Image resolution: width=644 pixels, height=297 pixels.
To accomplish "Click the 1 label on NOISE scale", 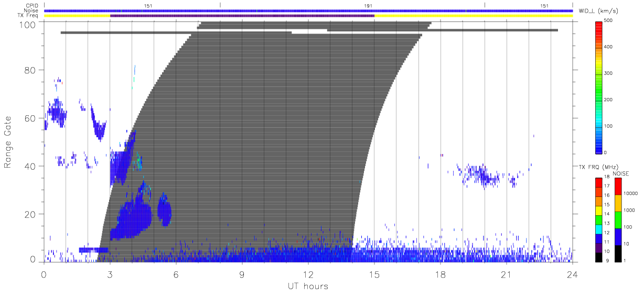I will 626,260.
